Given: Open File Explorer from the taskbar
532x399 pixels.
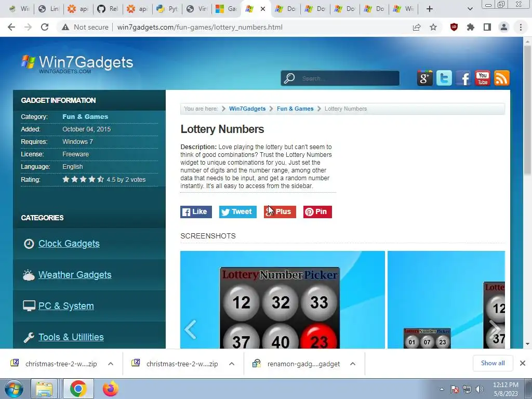Looking at the screenshot, I should click(45, 389).
